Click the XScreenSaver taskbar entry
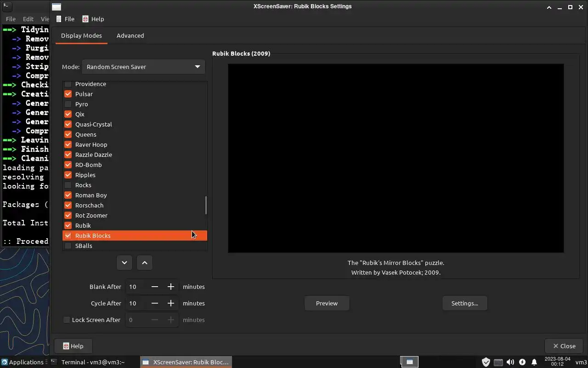 coord(186,362)
